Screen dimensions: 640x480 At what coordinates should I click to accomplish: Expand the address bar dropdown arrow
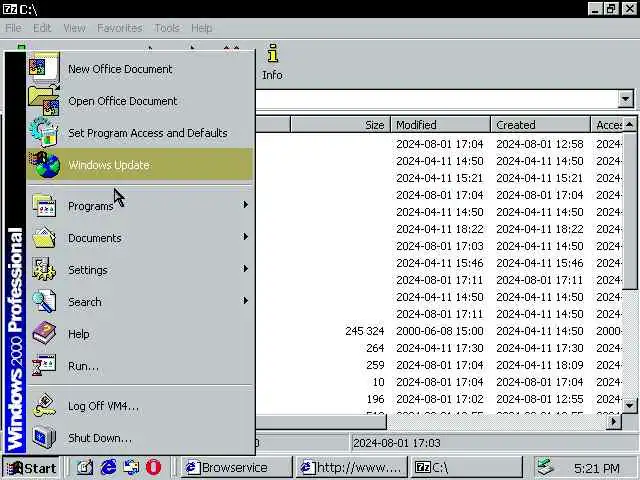point(626,99)
